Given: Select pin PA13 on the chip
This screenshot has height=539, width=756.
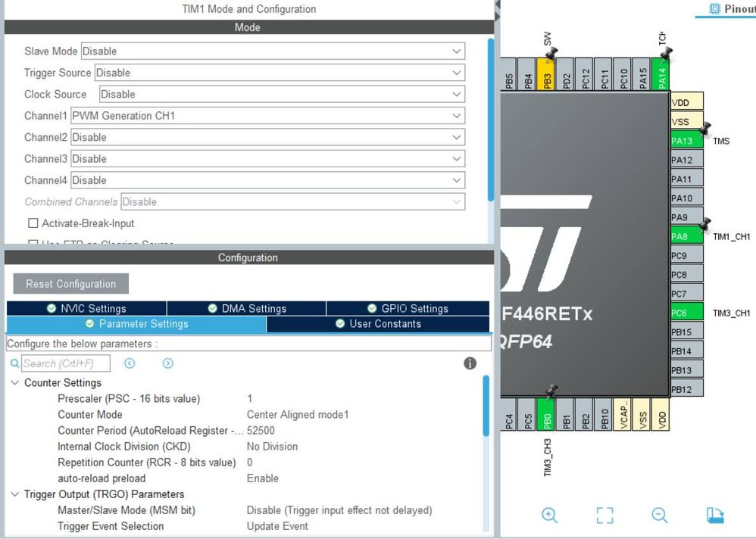Looking at the screenshot, I should [x=686, y=141].
